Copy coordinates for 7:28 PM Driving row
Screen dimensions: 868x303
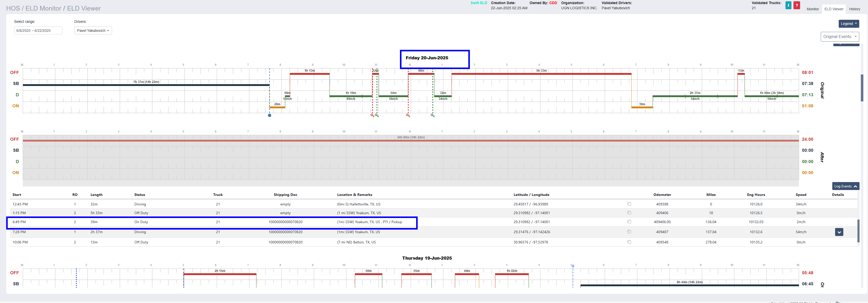coord(629,232)
